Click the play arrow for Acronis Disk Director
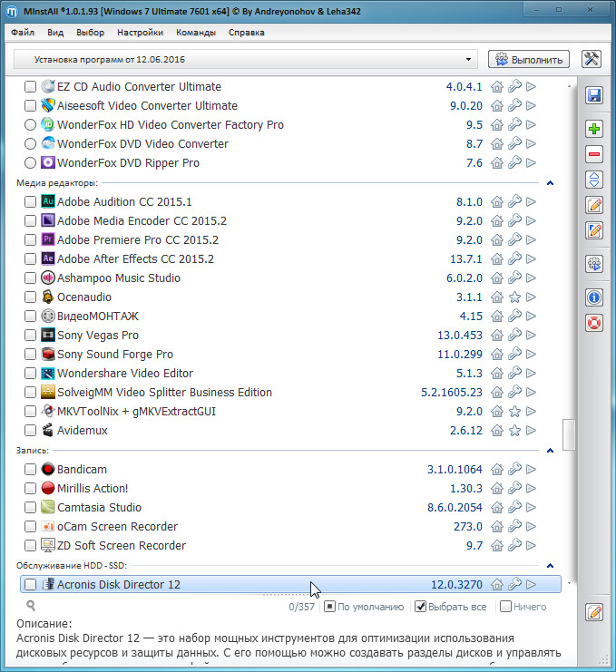This screenshot has height=672, width=616. coord(531,584)
